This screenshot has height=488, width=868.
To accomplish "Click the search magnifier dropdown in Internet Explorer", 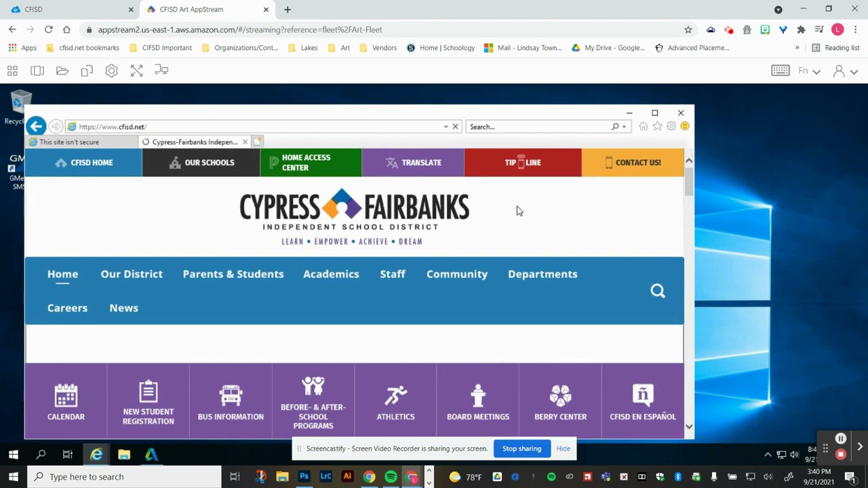I will click(618, 127).
